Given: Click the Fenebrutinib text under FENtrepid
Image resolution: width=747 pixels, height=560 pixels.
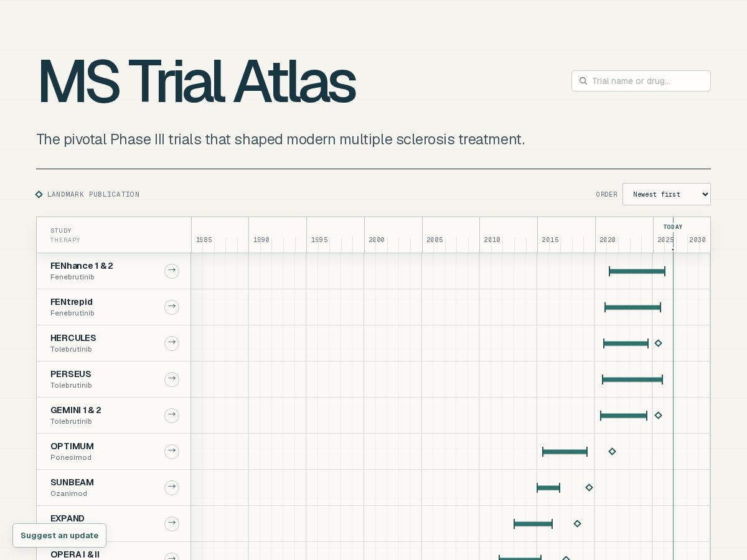Looking at the screenshot, I should pyautogui.click(x=72, y=313).
